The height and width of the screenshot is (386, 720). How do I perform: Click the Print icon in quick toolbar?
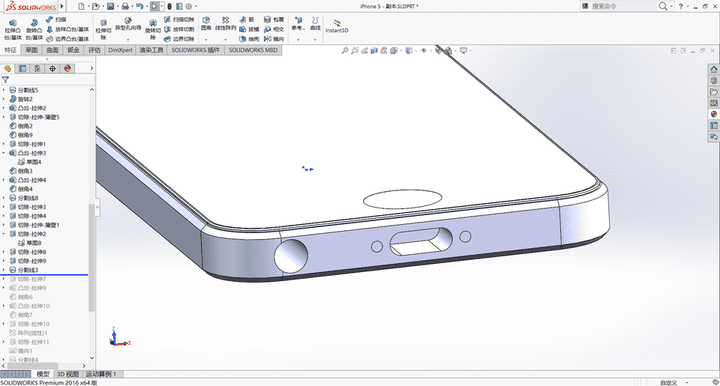point(125,6)
